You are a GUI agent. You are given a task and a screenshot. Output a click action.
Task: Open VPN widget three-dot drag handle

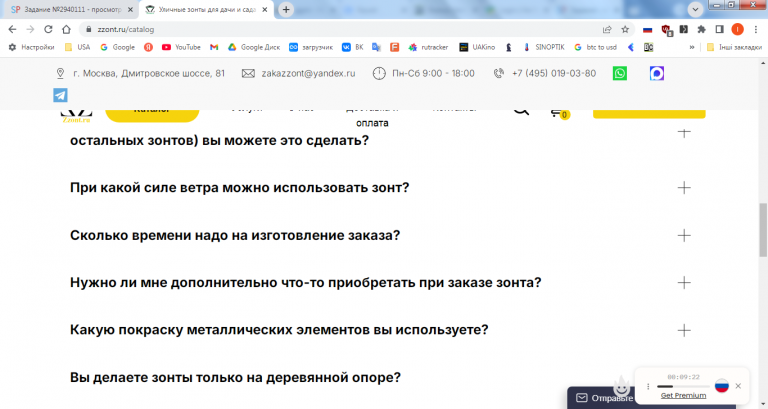648,386
